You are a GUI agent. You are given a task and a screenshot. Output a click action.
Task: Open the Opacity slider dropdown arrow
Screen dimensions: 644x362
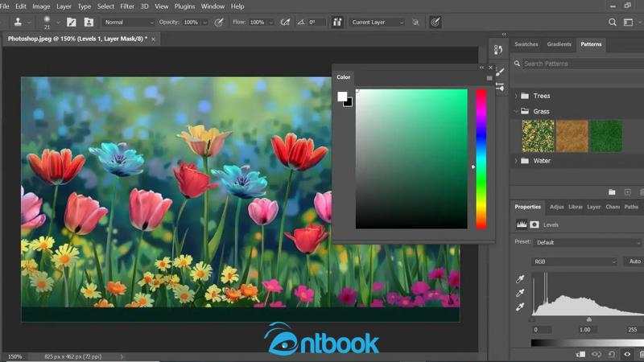pyautogui.click(x=204, y=23)
